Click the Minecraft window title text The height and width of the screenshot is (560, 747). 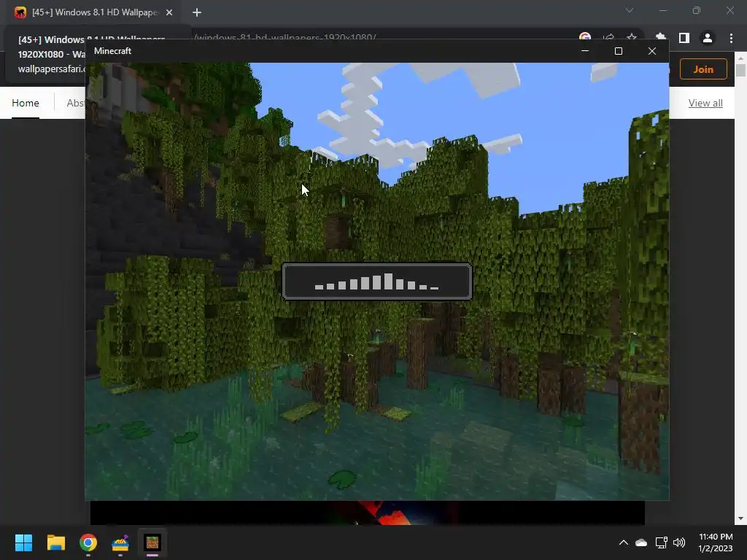coord(112,51)
